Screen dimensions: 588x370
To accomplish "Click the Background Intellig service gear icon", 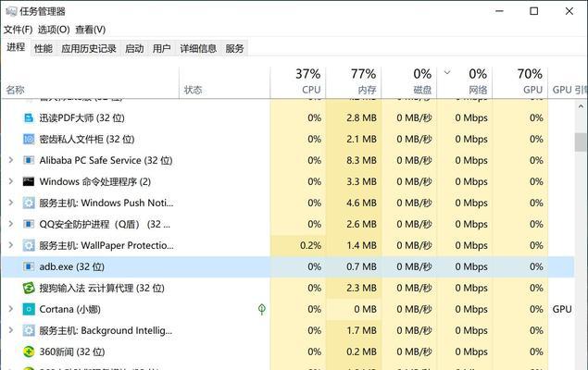I will [29, 330].
